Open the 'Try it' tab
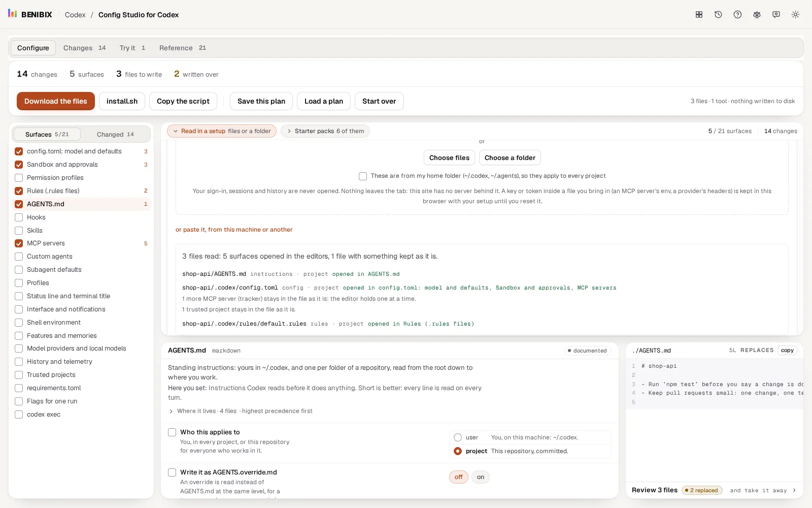The width and height of the screenshot is (812, 508). 132,48
